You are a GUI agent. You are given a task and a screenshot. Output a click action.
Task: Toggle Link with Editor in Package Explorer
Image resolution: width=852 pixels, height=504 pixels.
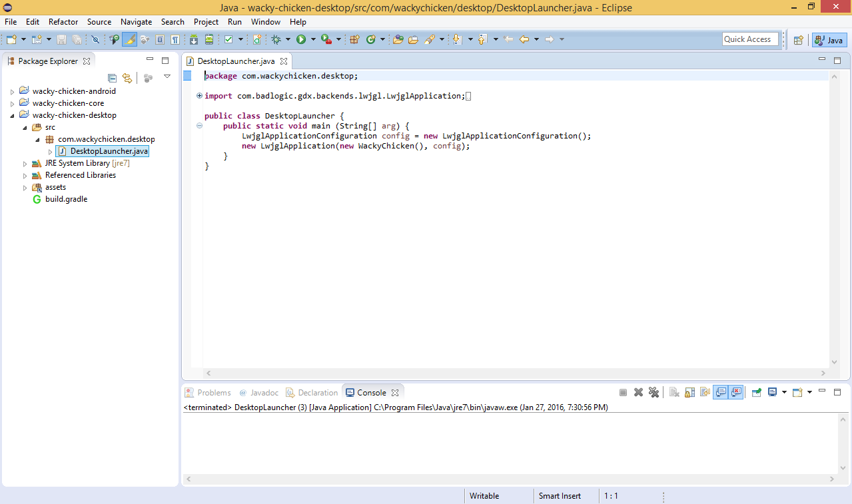click(127, 78)
